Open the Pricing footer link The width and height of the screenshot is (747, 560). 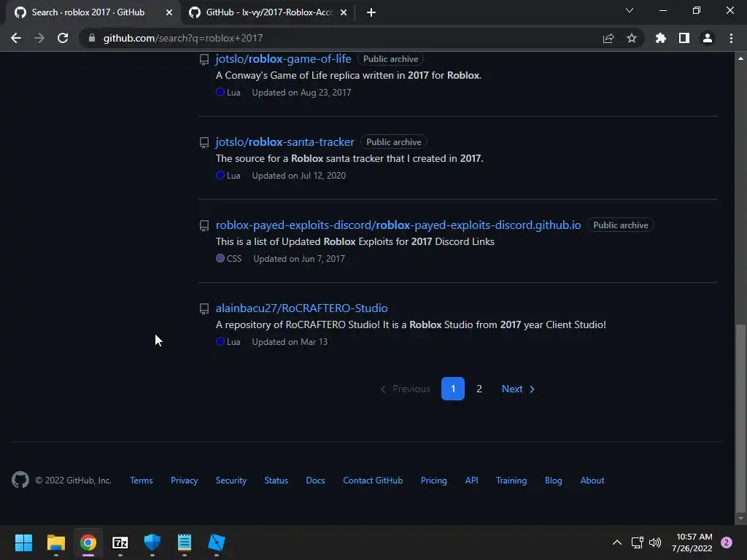434,481
